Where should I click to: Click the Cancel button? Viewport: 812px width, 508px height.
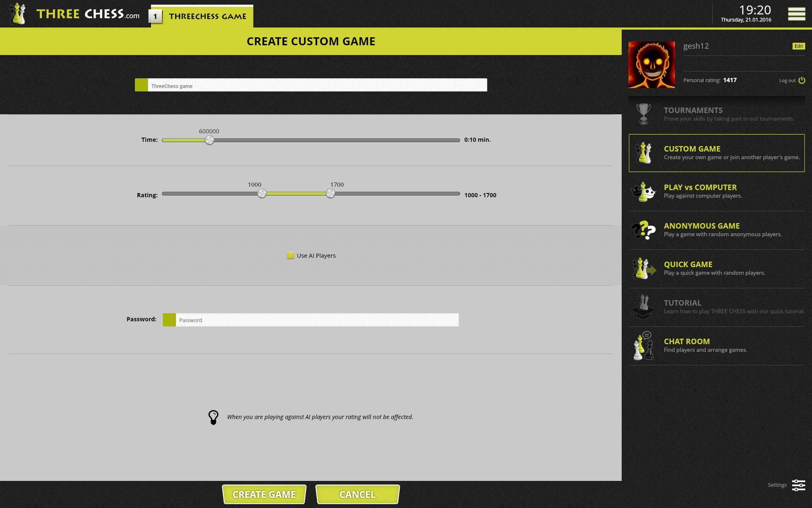(x=357, y=494)
